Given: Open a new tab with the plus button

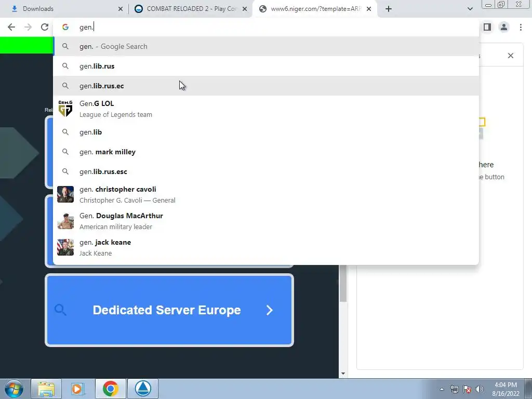Looking at the screenshot, I should [x=389, y=9].
